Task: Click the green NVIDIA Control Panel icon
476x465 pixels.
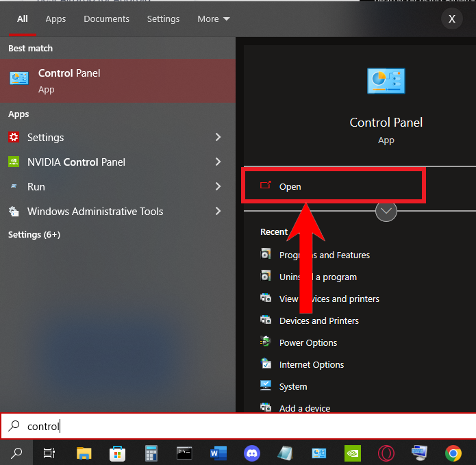Action: coord(14,162)
